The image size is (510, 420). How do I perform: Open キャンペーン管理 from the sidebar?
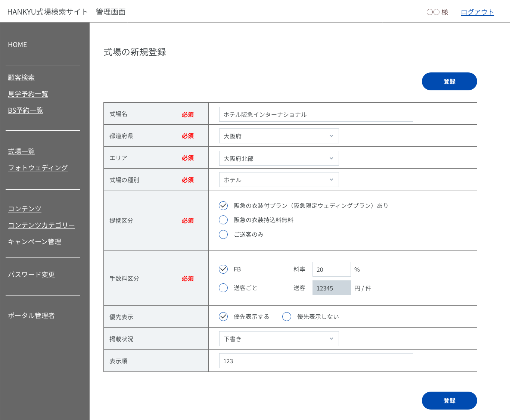click(x=35, y=242)
